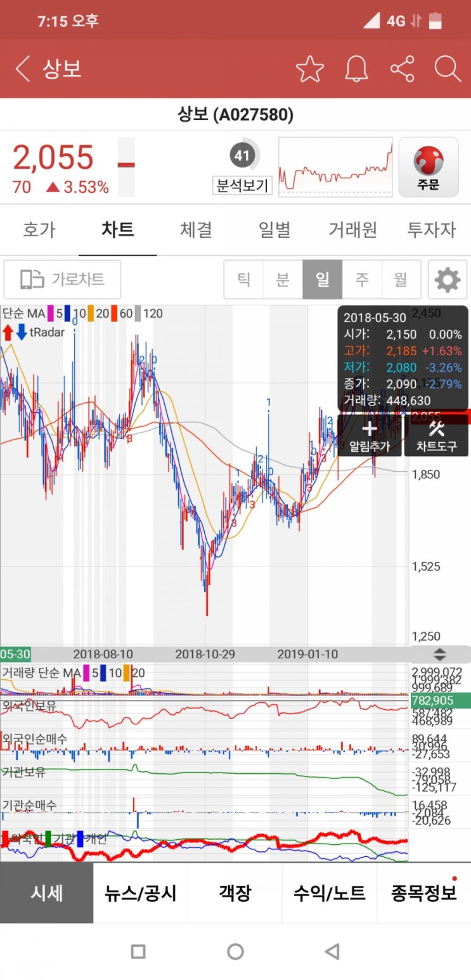Tap the 상보 (A027580) stock title
This screenshot has width=471, height=980.
click(x=235, y=115)
